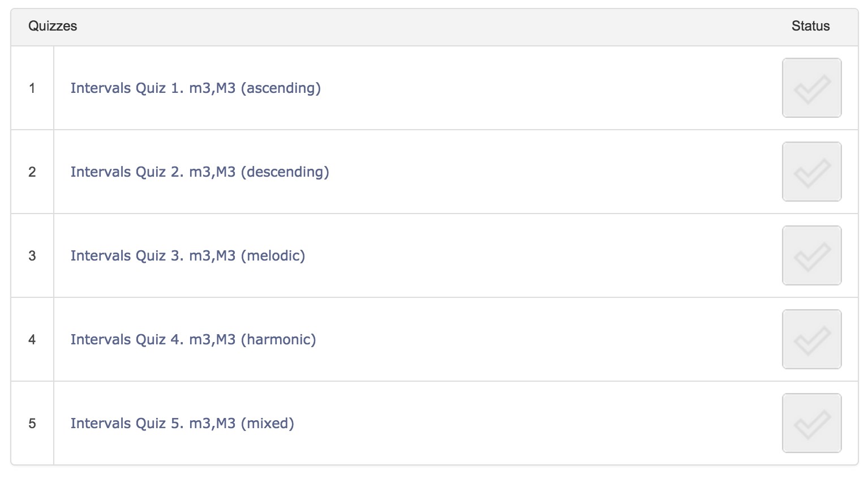Open Intervals Quiz 3 melodic link
Screen dimensions: 868x478
tap(188, 256)
